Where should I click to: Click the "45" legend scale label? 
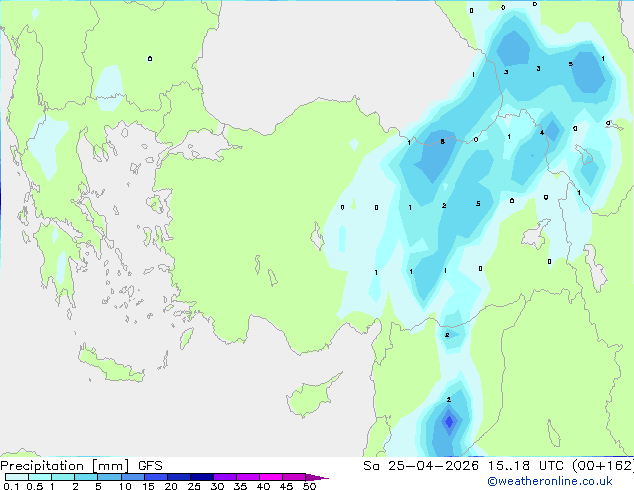tap(286, 486)
